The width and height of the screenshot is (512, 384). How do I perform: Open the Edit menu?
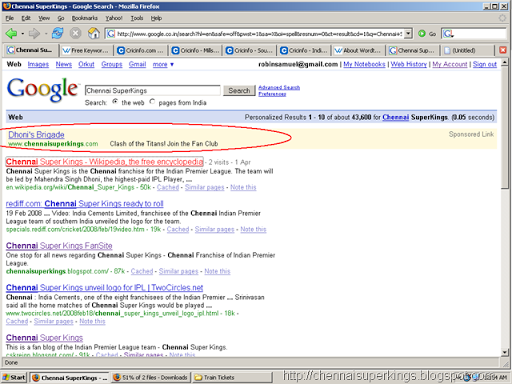click(26, 18)
